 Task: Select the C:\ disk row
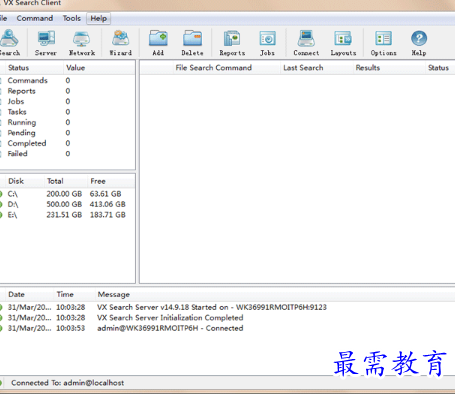tap(67, 194)
